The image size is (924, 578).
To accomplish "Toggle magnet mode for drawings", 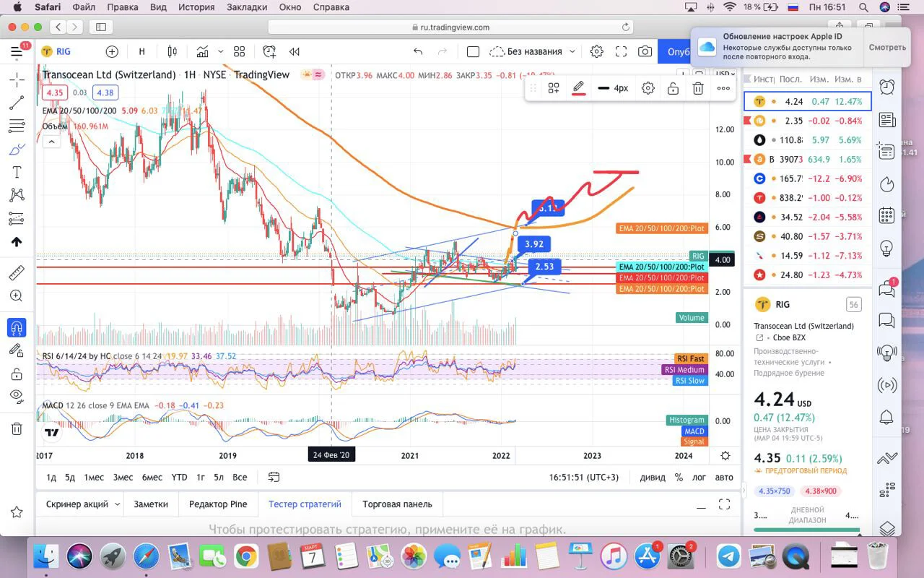I will tap(17, 327).
